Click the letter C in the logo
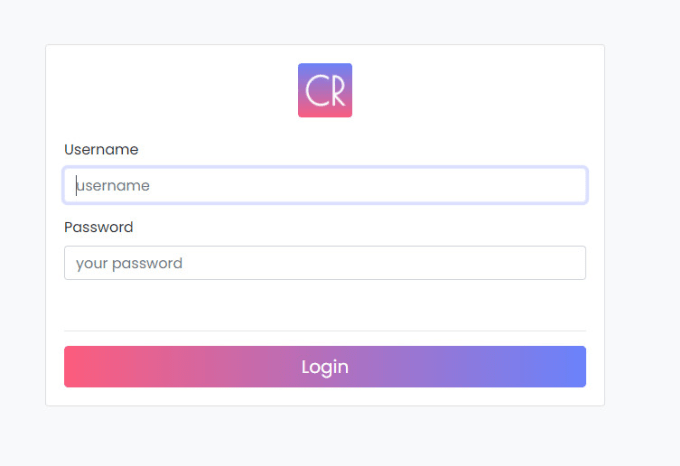Image resolution: width=680 pixels, height=466 pixels. click(x=317, y=91)
